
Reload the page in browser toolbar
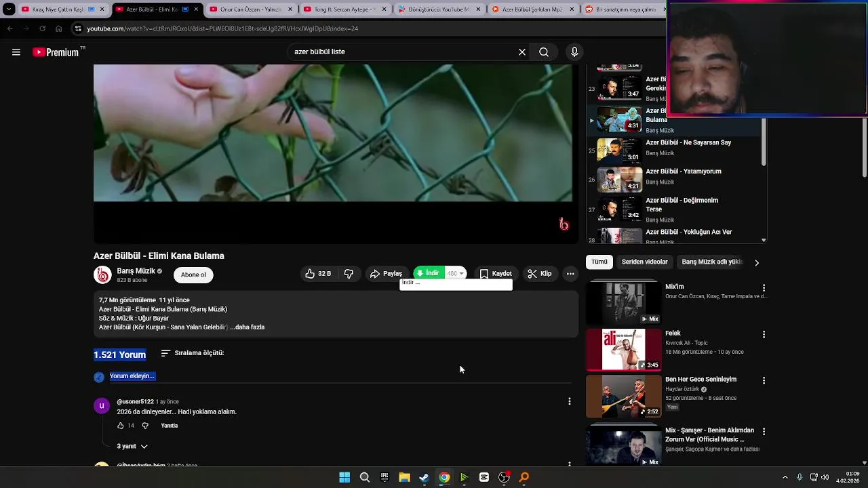(42, 28)
